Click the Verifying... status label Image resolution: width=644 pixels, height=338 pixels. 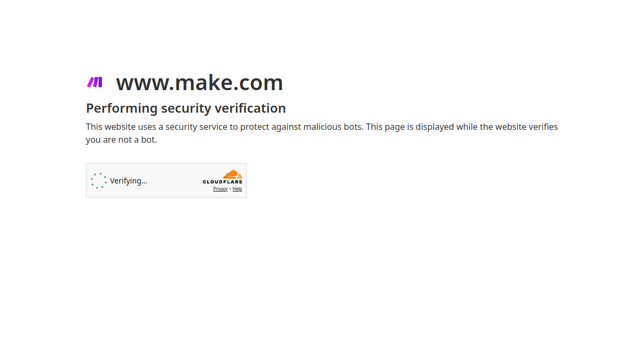(x=129, y=181)
